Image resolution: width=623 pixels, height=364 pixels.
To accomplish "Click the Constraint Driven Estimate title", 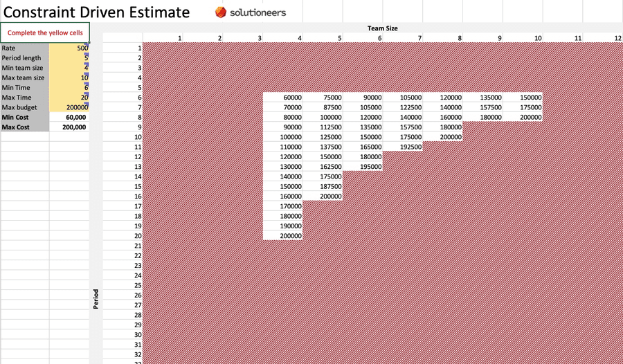I will [96, 12].
